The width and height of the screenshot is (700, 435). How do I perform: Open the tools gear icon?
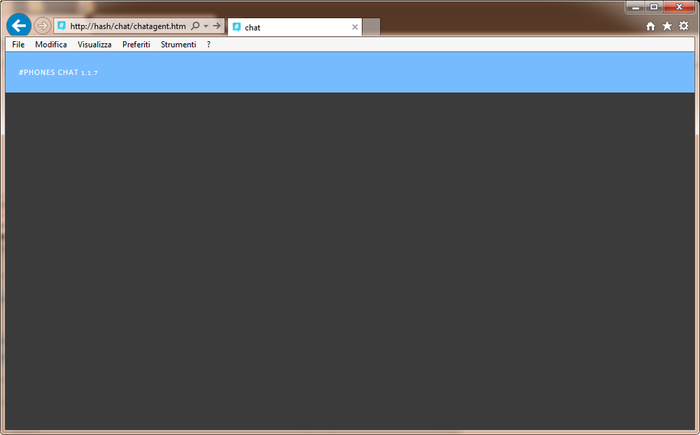pos(683,26)
